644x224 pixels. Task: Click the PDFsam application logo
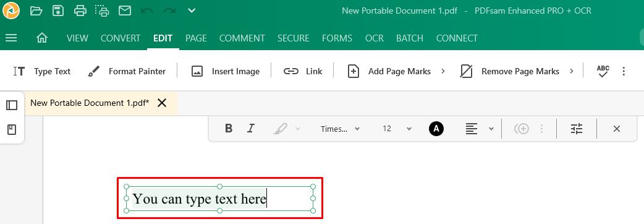click(x=11, y=11)
